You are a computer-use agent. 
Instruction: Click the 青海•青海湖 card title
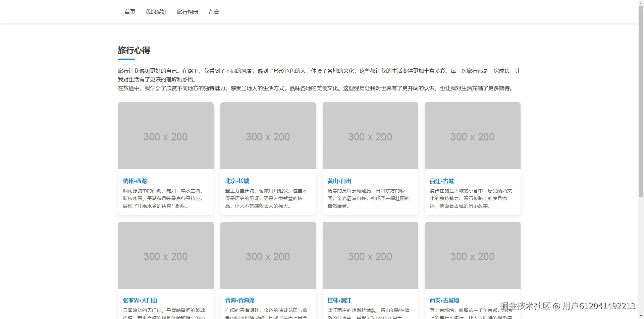tap(240, 300)
